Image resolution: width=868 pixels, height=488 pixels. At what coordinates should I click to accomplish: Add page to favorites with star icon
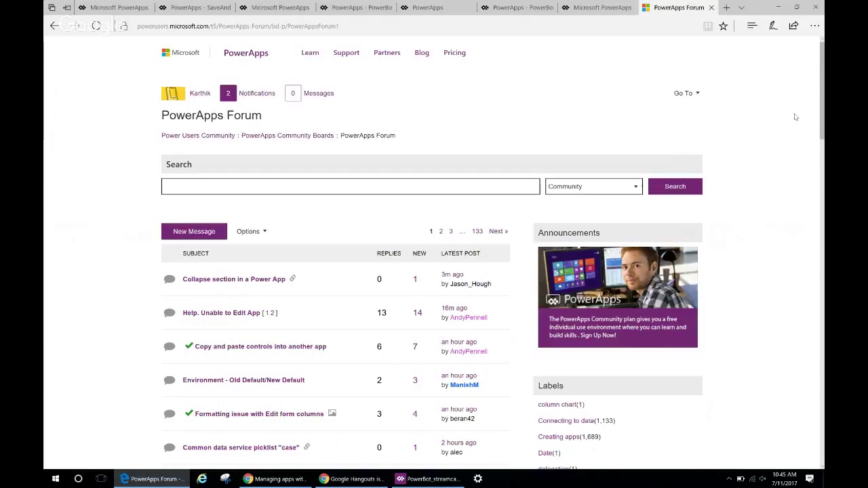(x=723, y=26)
